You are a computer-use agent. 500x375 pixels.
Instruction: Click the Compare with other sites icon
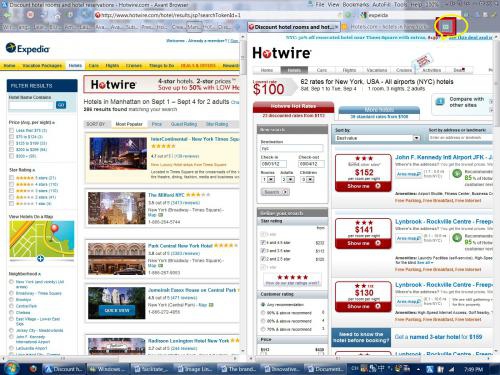[440, 102]
